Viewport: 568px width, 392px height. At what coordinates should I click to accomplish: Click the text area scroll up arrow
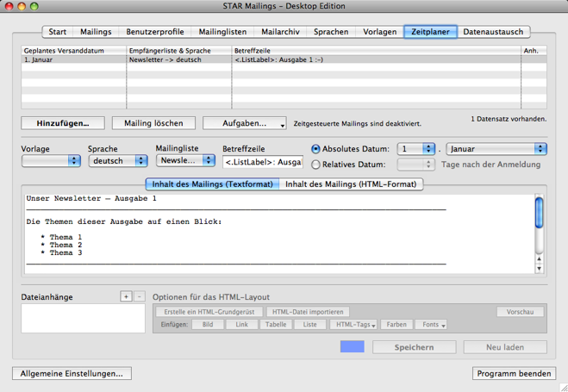(x=539, y=259)
